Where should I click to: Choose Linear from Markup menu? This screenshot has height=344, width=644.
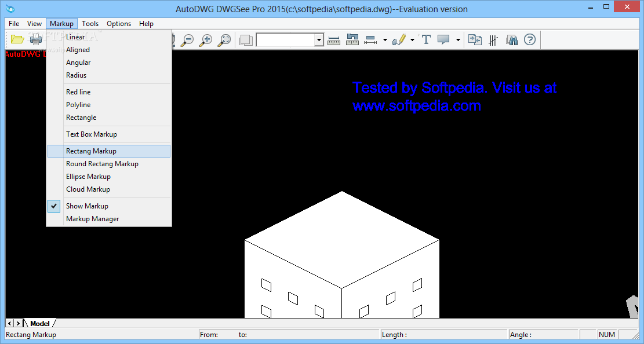click(109, 37)
